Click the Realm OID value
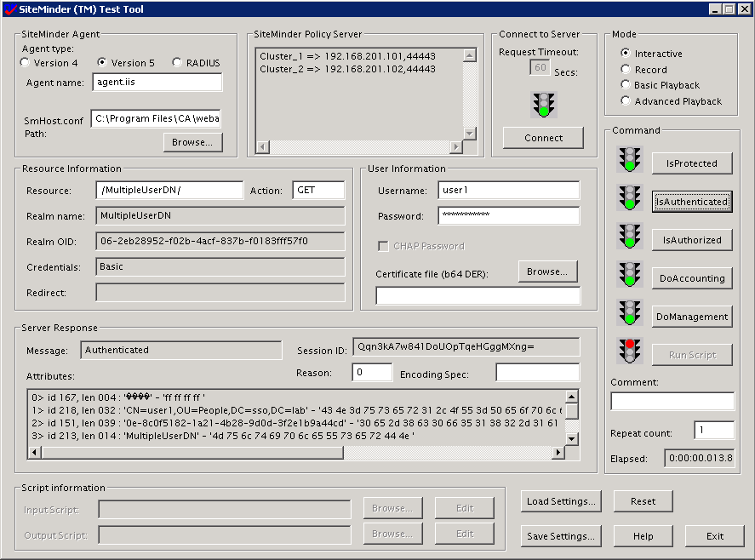The width and height of the screenshot is (755, 560). tap(220, 241)
